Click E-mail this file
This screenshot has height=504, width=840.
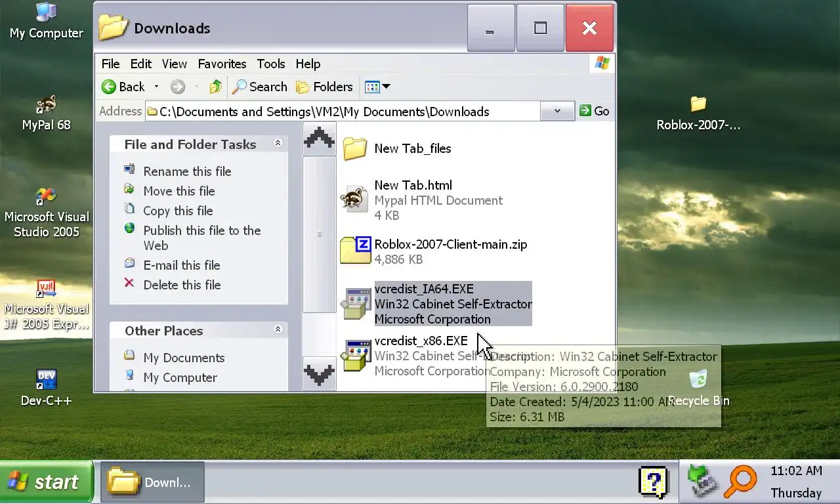coord(182,265)
